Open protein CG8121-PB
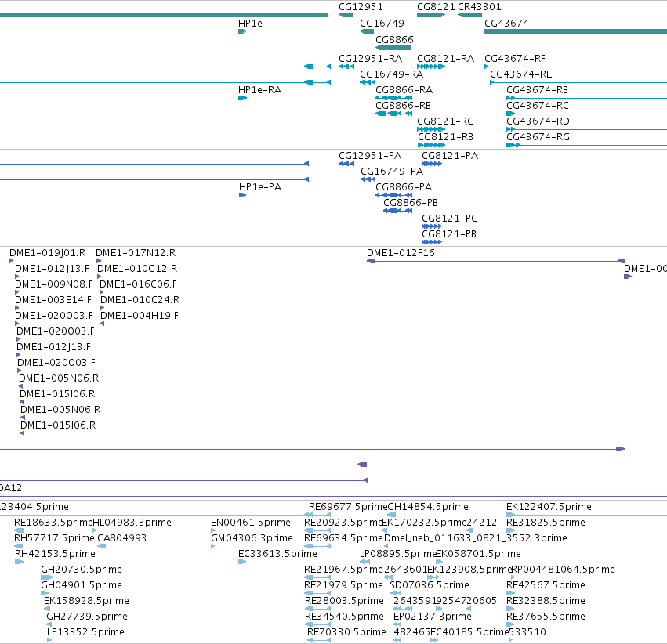 449,234
